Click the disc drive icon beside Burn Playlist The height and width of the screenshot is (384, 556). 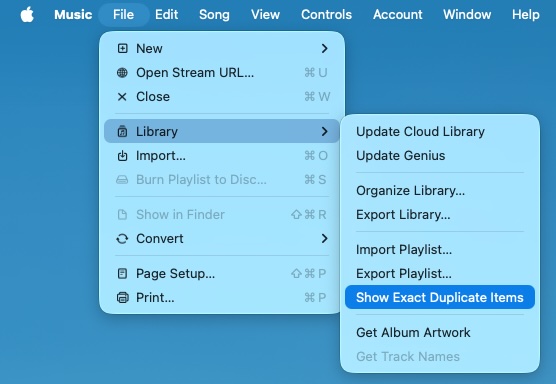(122, 180)
